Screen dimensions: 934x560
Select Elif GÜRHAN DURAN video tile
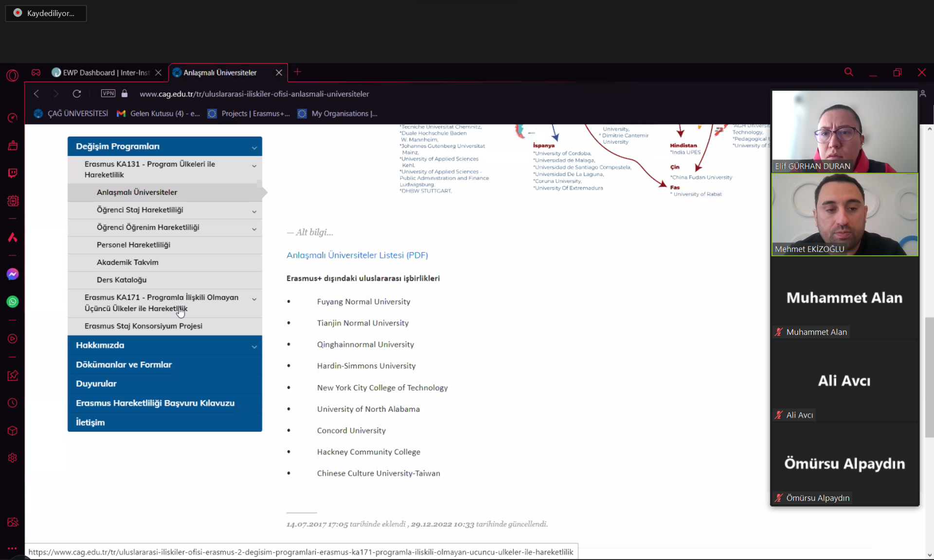[844, 131]
